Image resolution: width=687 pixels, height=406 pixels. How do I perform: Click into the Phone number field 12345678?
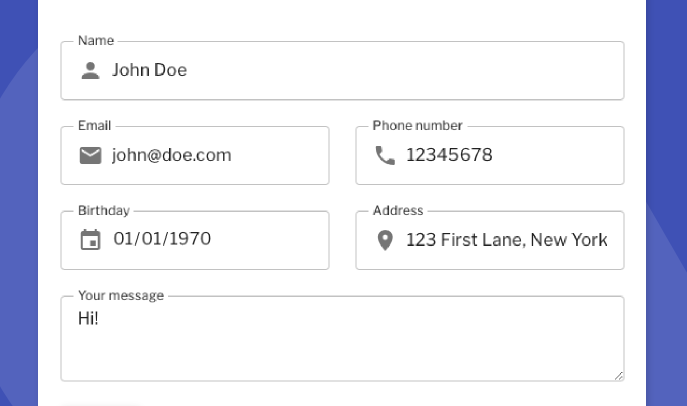pyautogui.click(x=500, y=155)
